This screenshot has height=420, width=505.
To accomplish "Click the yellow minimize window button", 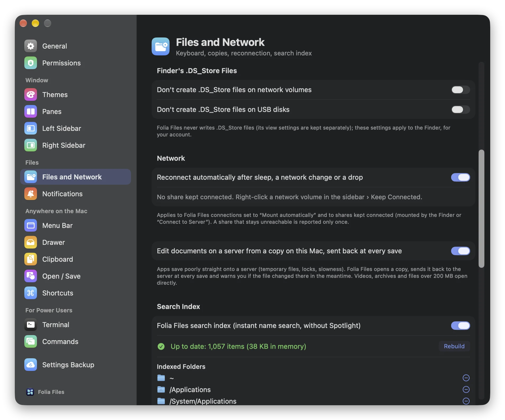I will [35, 23].
